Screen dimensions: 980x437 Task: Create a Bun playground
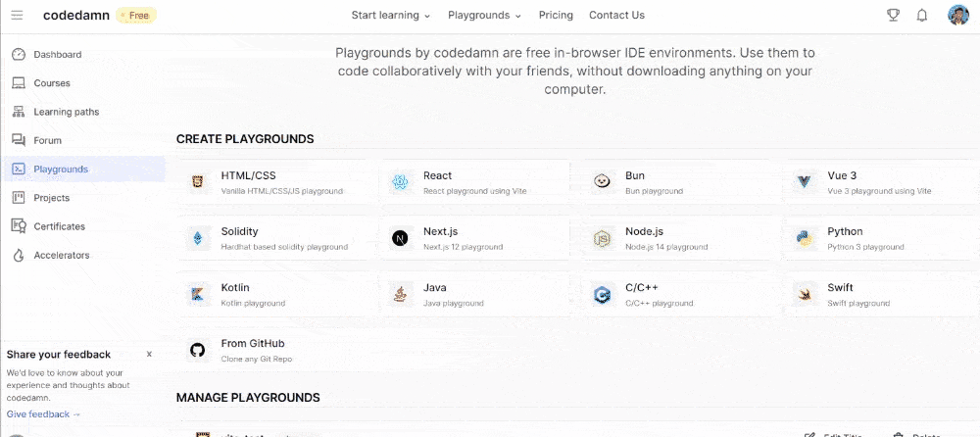point(681,182)
